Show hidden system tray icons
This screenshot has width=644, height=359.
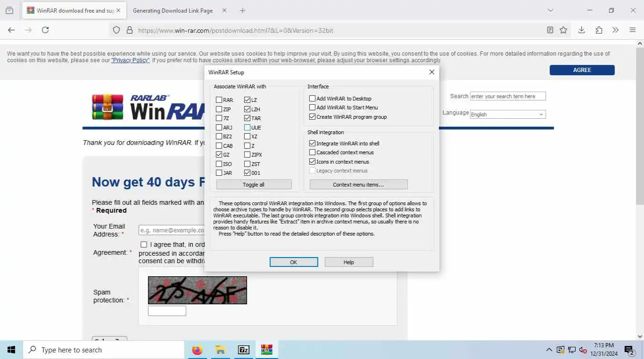click(x=549, y=350)
